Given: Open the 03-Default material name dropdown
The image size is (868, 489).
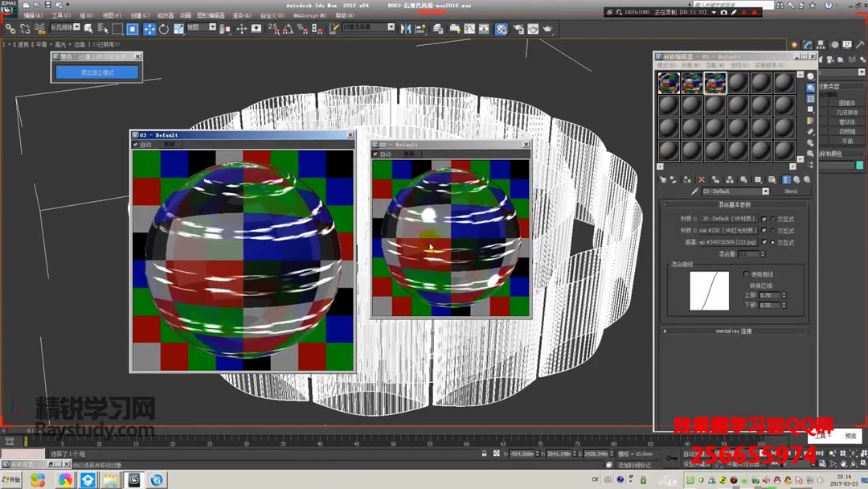Looking at the screenshot, I should point(765,190).
